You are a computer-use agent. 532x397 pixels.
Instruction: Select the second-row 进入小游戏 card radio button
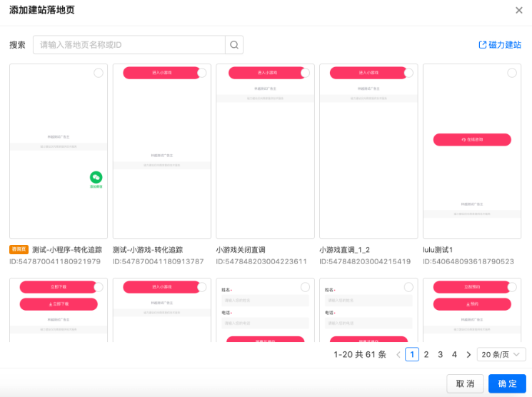coord(202,288)
